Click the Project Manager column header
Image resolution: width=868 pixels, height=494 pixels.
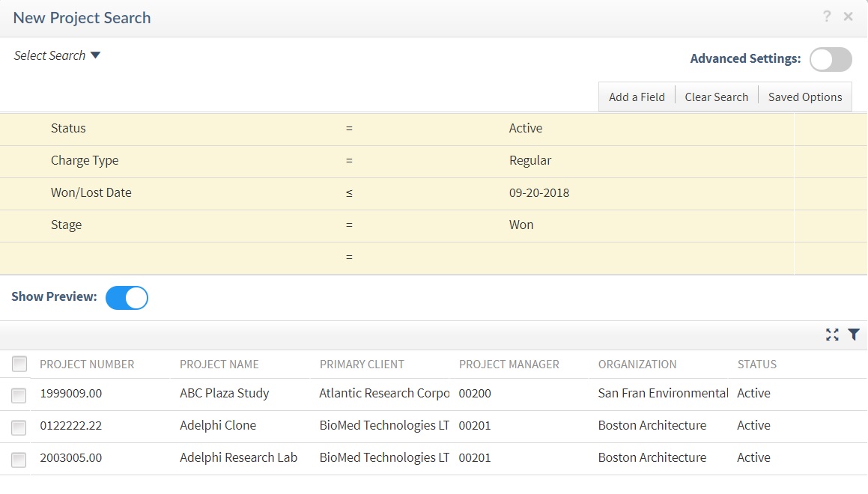pyautogui.click(x=509, y=365)
